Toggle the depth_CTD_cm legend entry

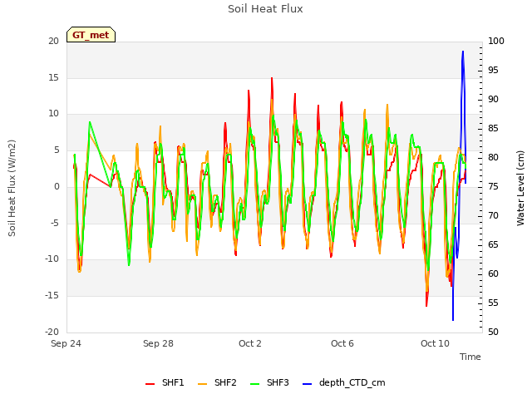tap(343, 382)
